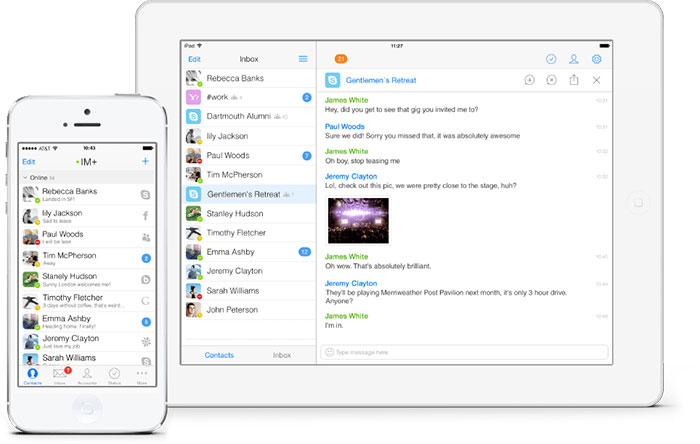Tap Skype icon beside Rebecca Banks on iPhone
The height and width of the screenshot is (444, 700).
point(146,195)
